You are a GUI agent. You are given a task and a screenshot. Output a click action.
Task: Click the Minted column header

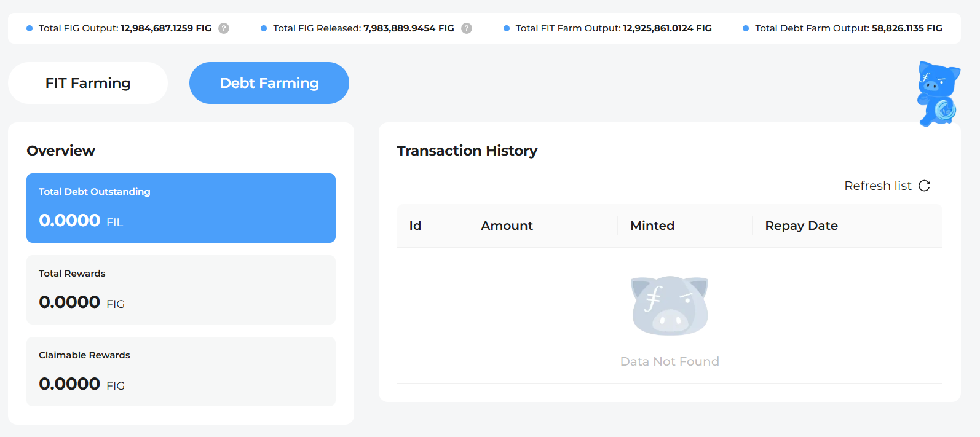[652, 226]
